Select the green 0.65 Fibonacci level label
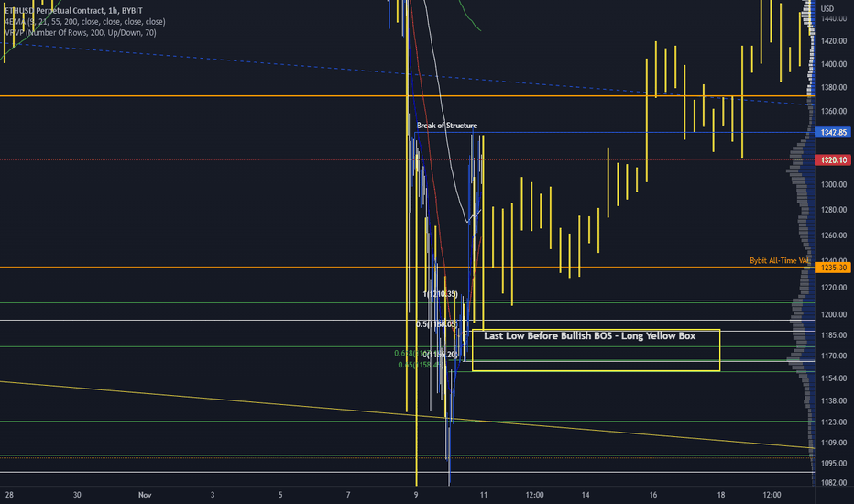Viewport: 854px width, 504px height. click(x=420, y=365)
